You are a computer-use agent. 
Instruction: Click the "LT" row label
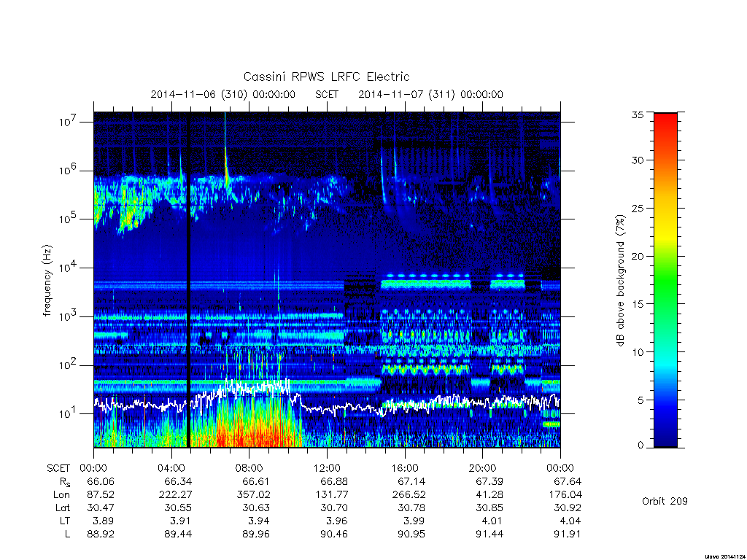click(65, 521)
